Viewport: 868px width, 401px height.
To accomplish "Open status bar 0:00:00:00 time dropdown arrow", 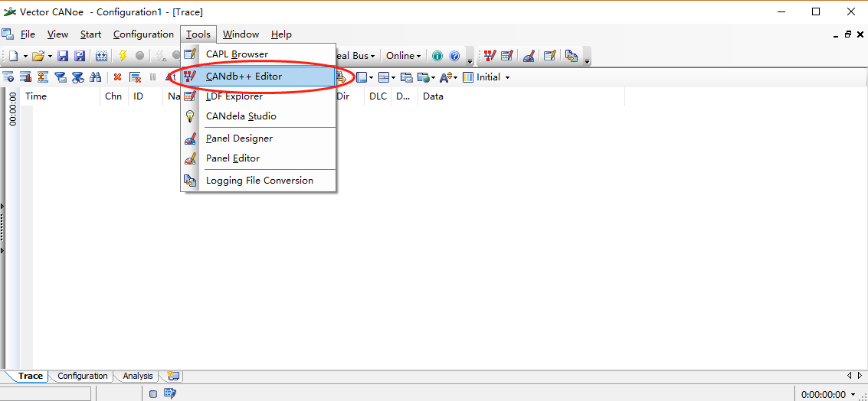I will [853, 394].
